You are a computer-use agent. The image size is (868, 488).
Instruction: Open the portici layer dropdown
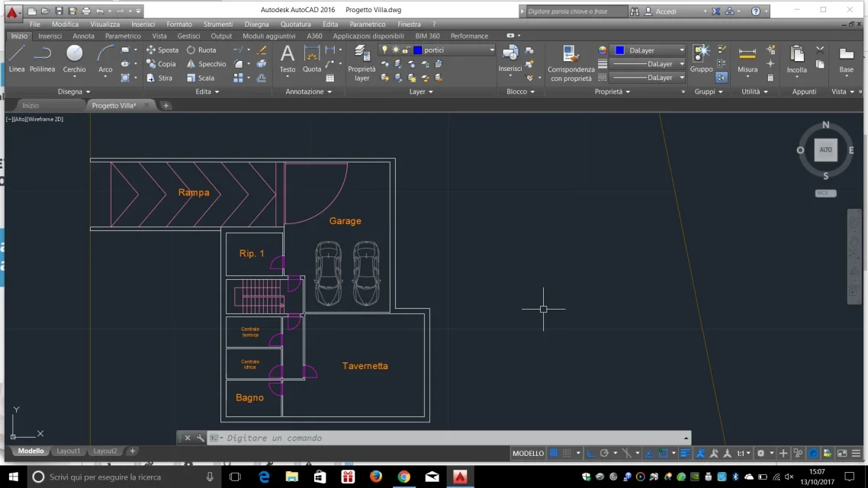click(x=492, y=50)
